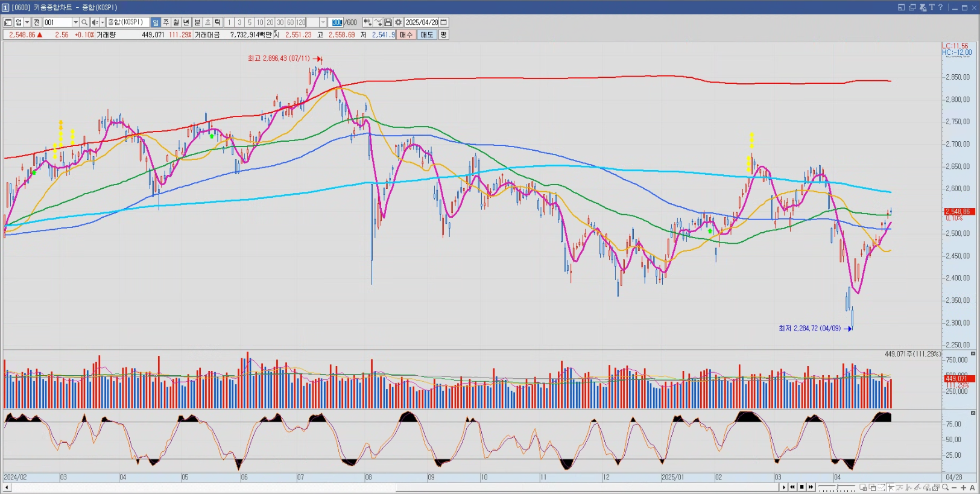Open the calendar picker icon beside date
Image resolution: width=980 pixels, height=494 pixels.
click(444, 22)
